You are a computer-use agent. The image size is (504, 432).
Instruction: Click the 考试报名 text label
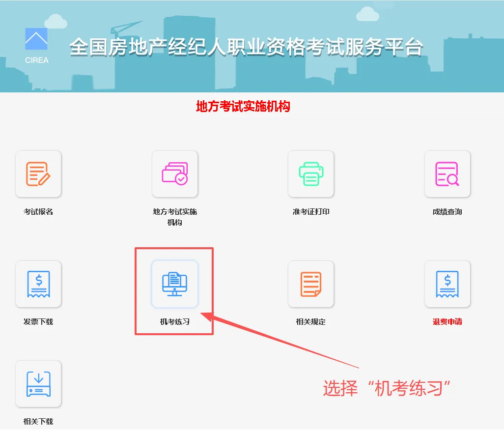[38, 212]
